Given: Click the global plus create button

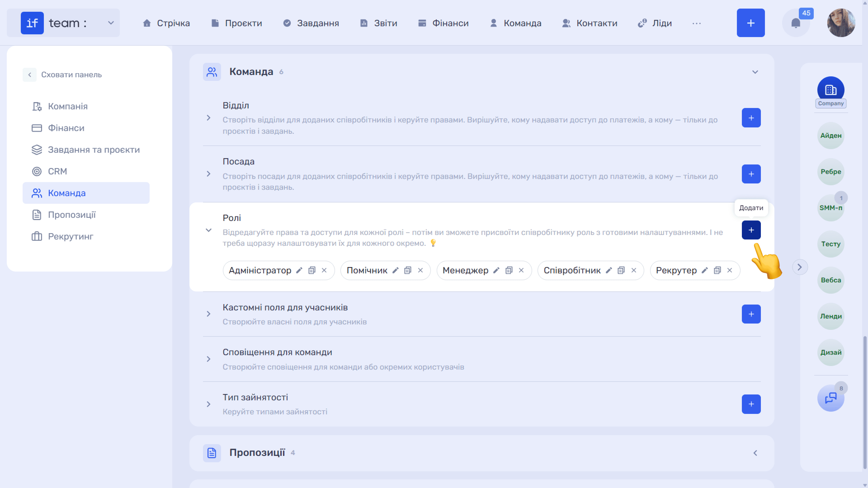Looking at the screenshot, I should (751, 23).
